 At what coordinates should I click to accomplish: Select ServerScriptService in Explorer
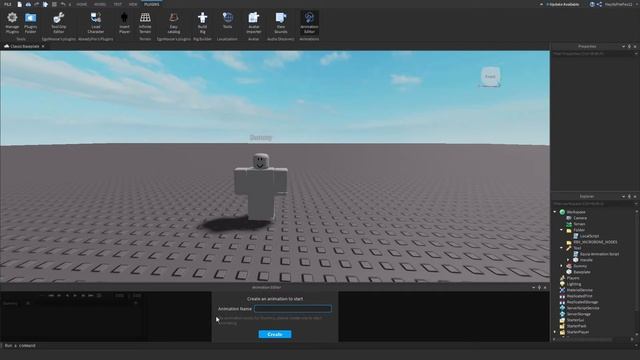[x=583, y=308]
